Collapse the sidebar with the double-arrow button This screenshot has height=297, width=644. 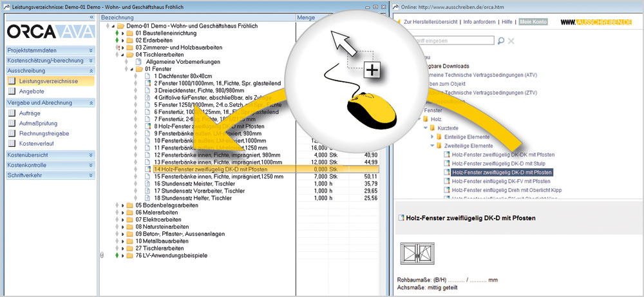click(91, 17)
